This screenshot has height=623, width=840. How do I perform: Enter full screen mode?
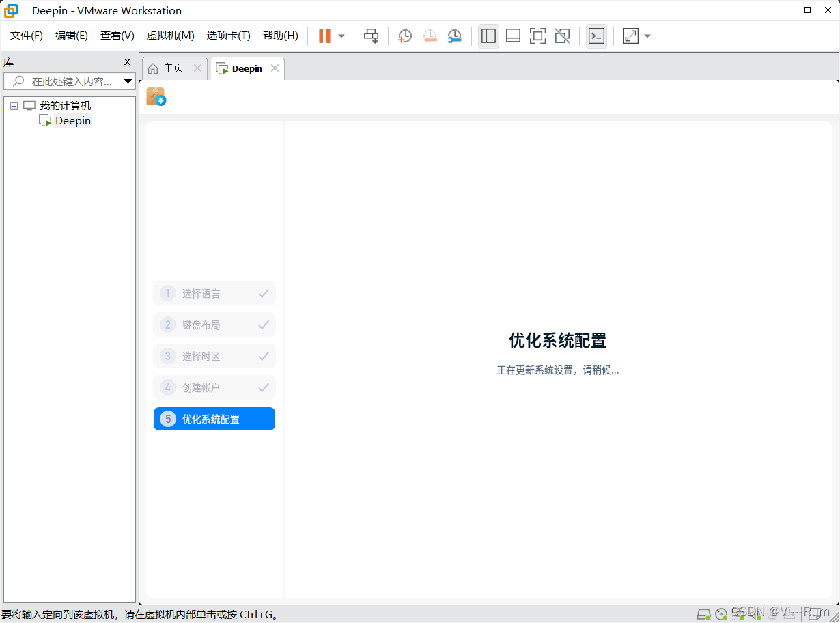point(537,36)
